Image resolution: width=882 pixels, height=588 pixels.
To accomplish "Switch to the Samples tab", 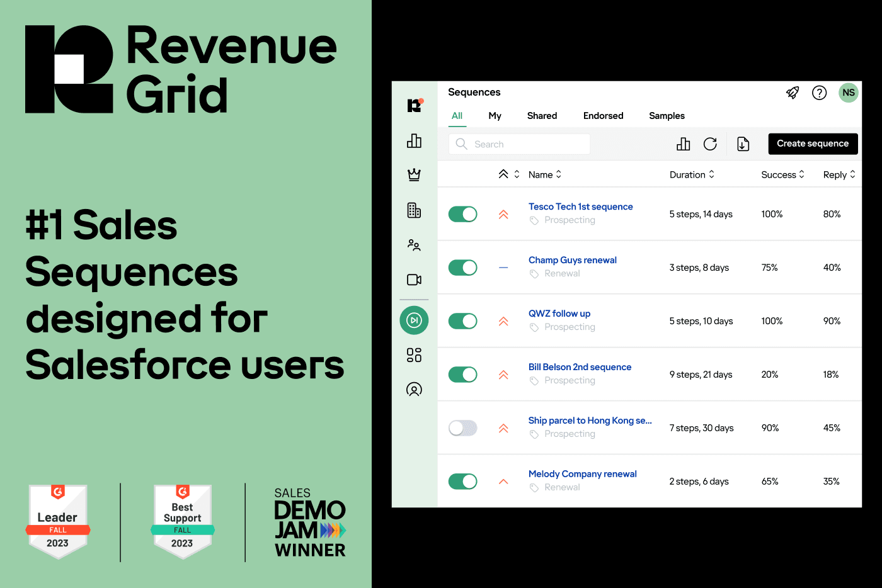I will click(667, 116).
